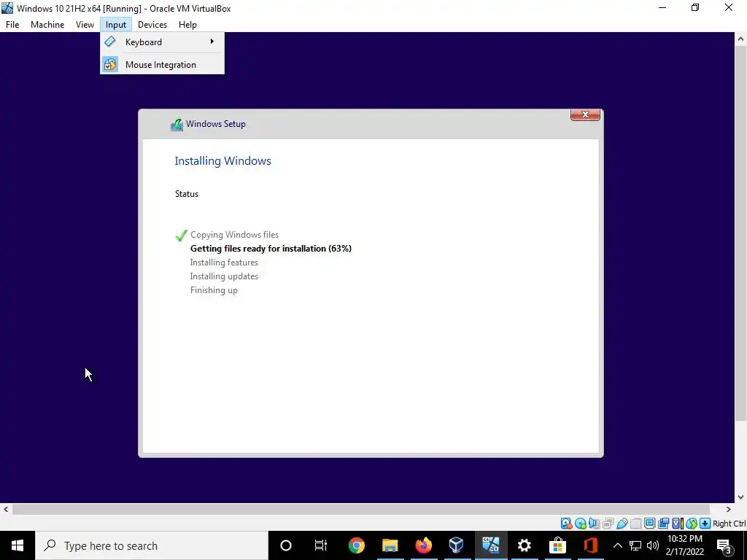Click the mouse integration status bar indicator
This screenshot has height=560, width=747.
point(691,524)
